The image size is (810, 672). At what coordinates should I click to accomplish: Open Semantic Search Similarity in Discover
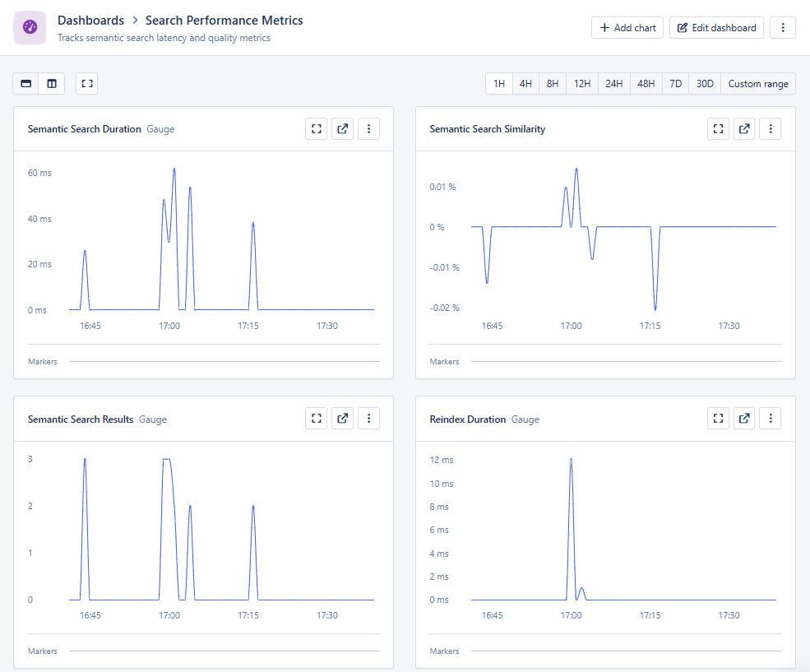pos(743,128)
